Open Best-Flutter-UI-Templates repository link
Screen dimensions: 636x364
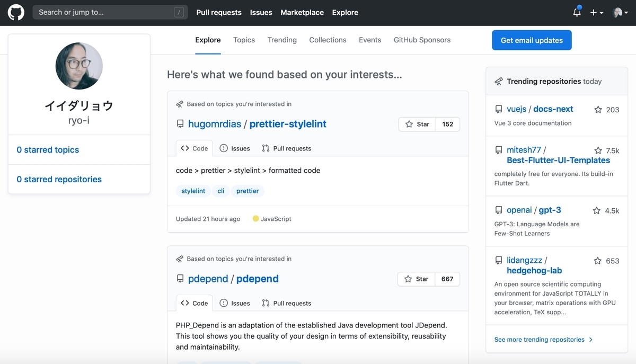point(559,160)
